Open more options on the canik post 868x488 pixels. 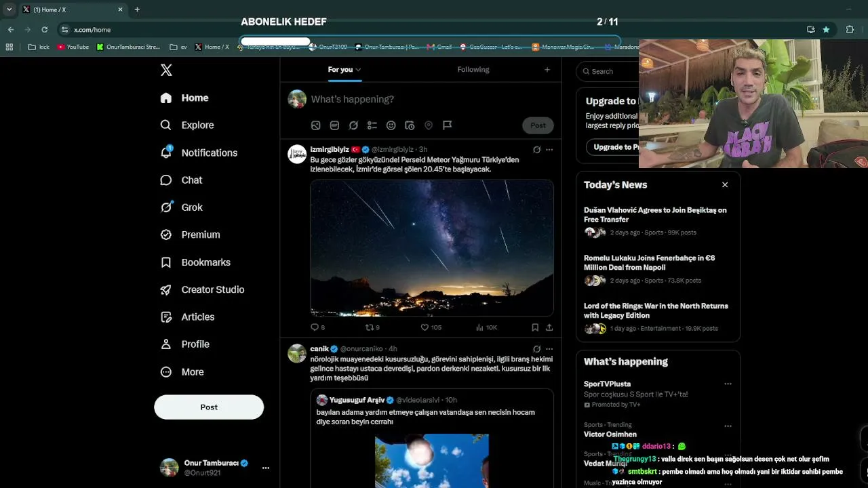click(549, 349)
